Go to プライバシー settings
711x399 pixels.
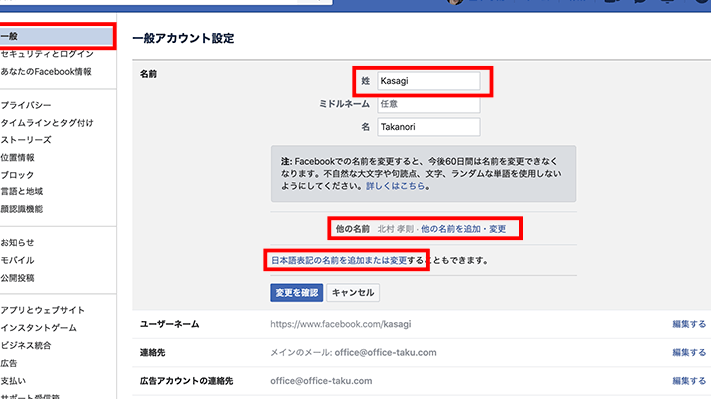[x=25, y=105]
